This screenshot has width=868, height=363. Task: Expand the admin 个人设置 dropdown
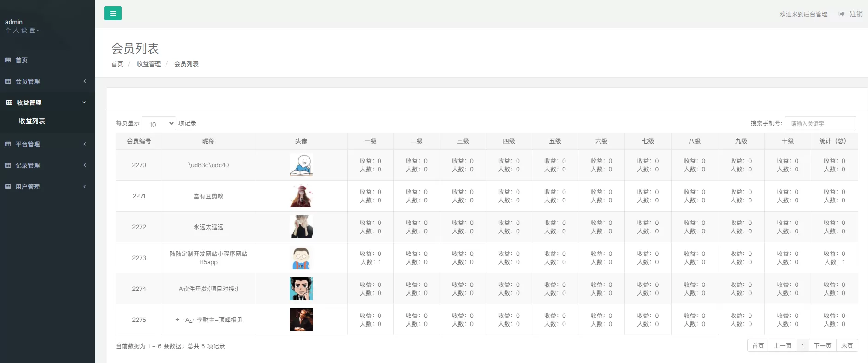pos(22,30)
